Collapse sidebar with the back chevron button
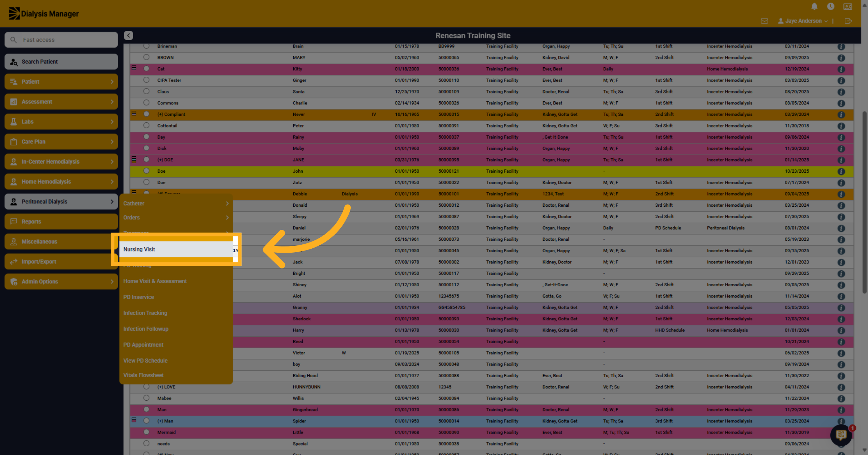 (x=128, y=35)
